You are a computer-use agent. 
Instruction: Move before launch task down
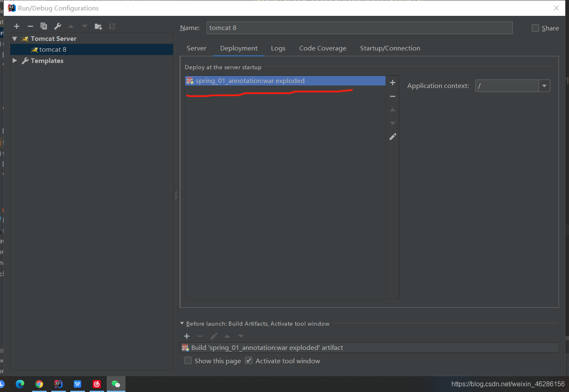tap(241, 336)
